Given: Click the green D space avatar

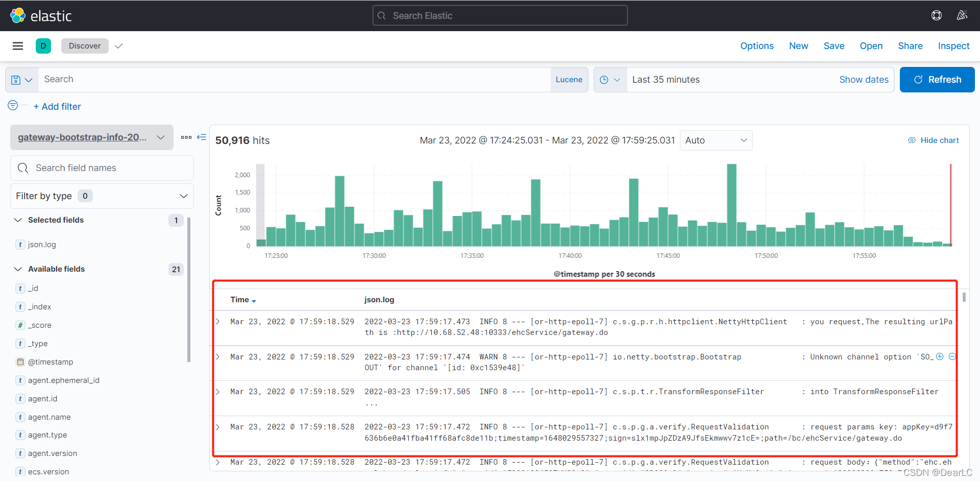Looking at the screenshot, I should point(43,46).
